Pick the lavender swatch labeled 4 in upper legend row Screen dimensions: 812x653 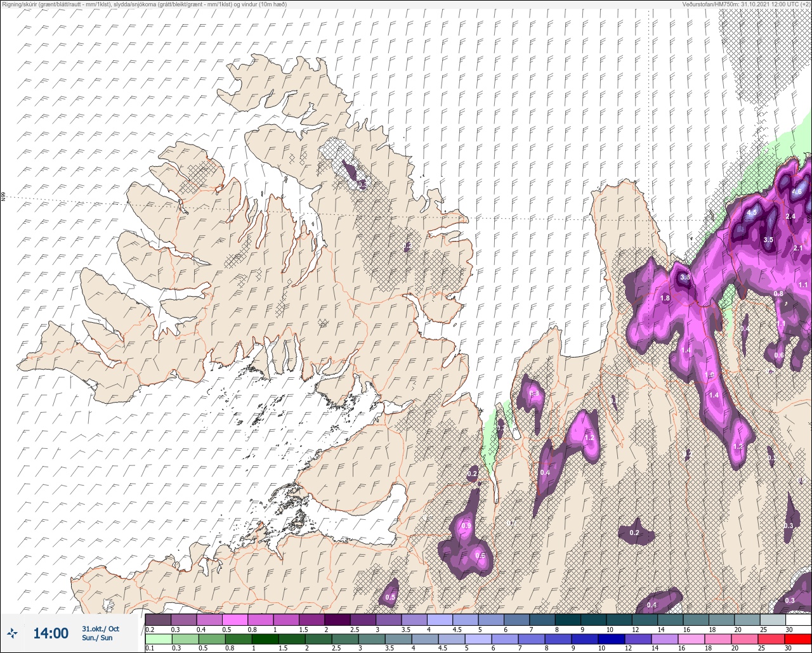pyautogui.click(x=440, y=619)
